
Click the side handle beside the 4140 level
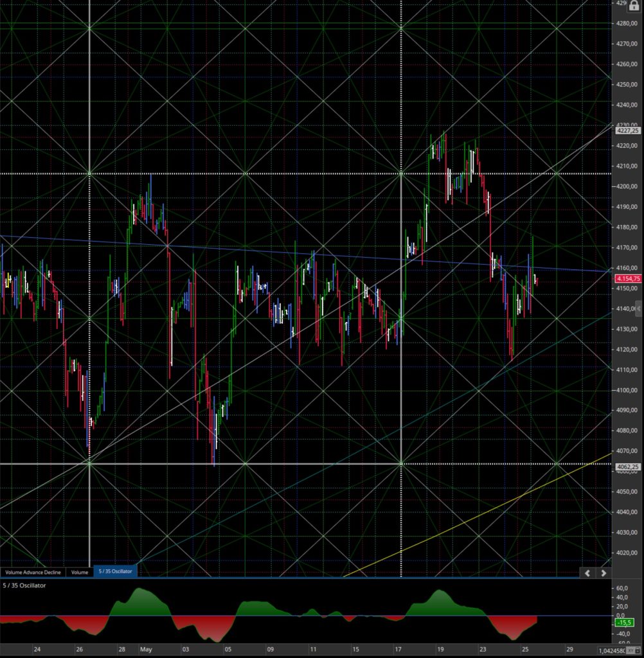pos(640,308)
